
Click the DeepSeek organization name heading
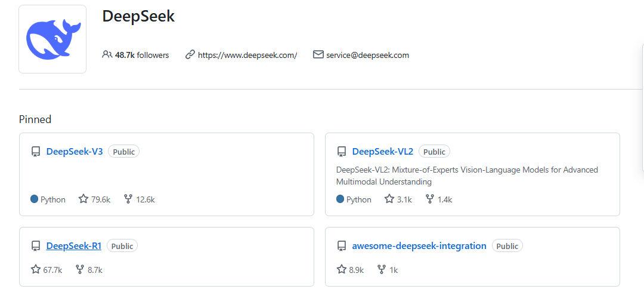pos(138,16)
